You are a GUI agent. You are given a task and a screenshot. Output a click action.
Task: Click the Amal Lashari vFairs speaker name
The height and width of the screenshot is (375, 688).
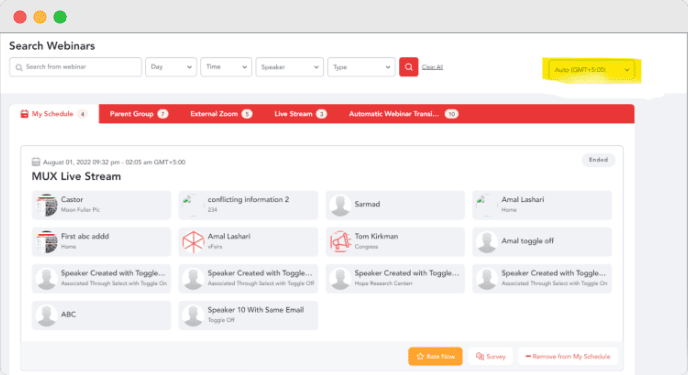229,236
